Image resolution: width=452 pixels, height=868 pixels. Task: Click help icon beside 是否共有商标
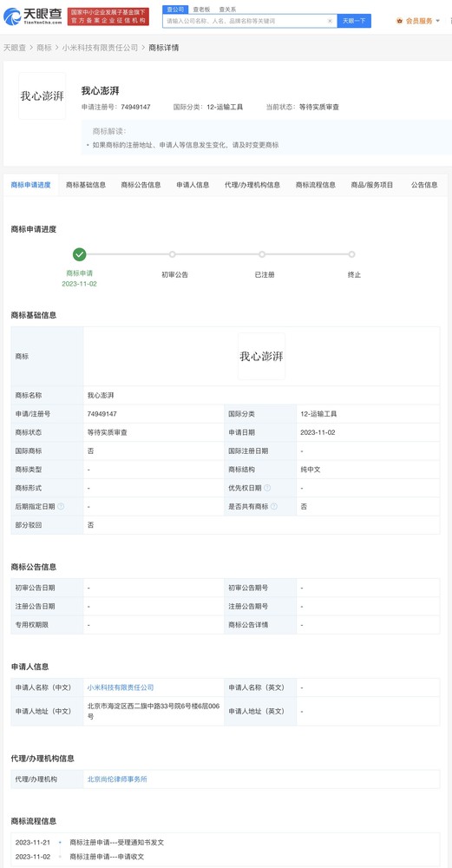tap(274, 506)
